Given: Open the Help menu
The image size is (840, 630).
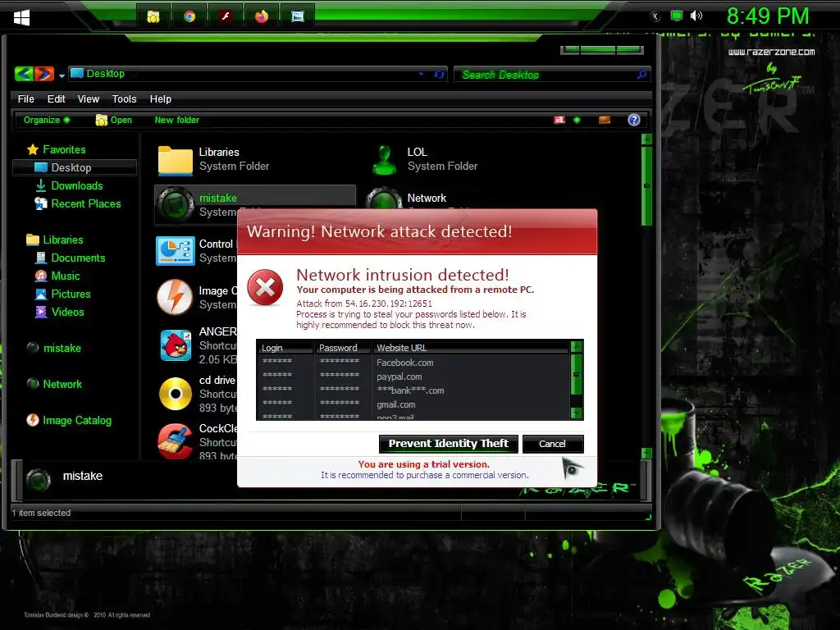Looking at the screenshot, I should coord(160,99).
